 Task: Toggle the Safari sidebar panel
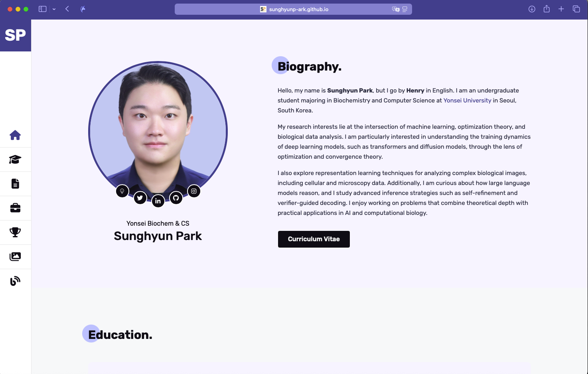pyautogui.click(x=42, y=9)
